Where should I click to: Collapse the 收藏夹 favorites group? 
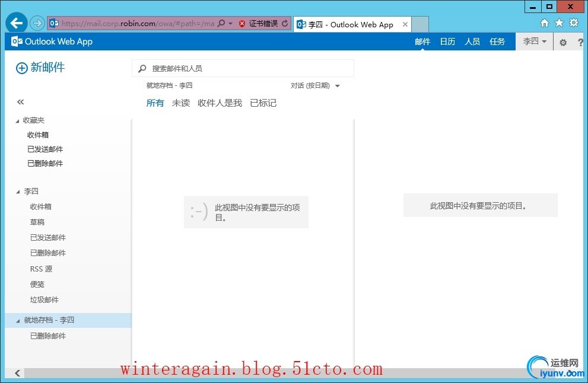(x=18, y=121)
